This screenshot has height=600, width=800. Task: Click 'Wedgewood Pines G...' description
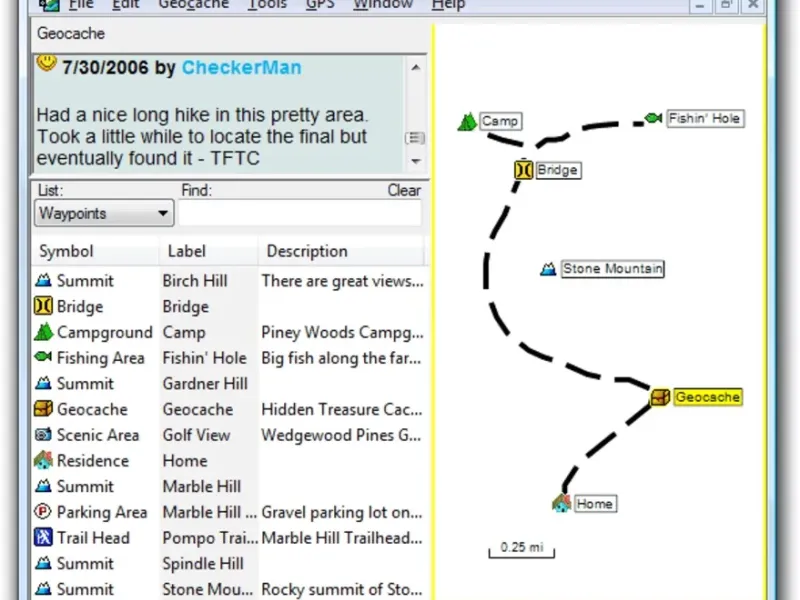341,435
